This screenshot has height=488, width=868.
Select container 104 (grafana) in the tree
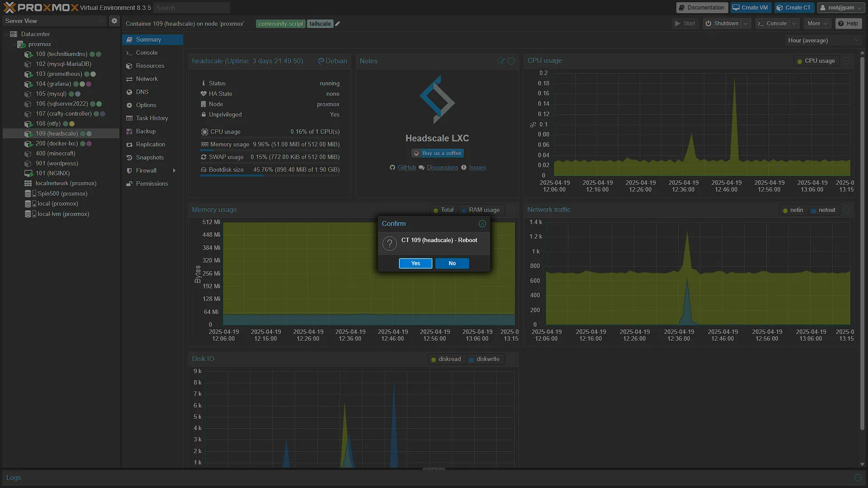[x=53, y=84]
